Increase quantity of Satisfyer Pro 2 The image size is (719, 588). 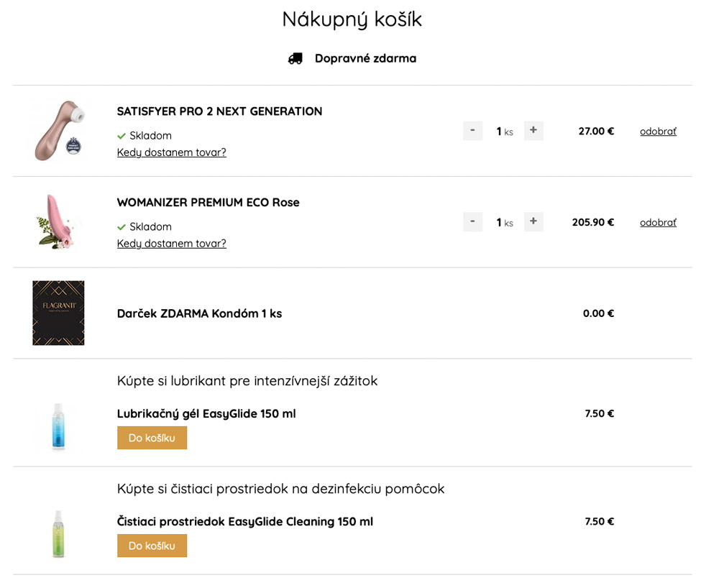(x=533, y=131)
